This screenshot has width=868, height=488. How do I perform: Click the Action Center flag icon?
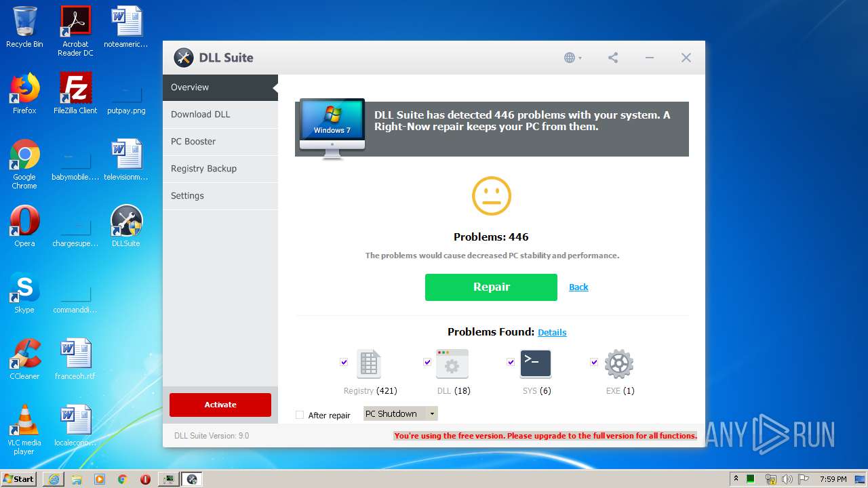click(803, 479)
